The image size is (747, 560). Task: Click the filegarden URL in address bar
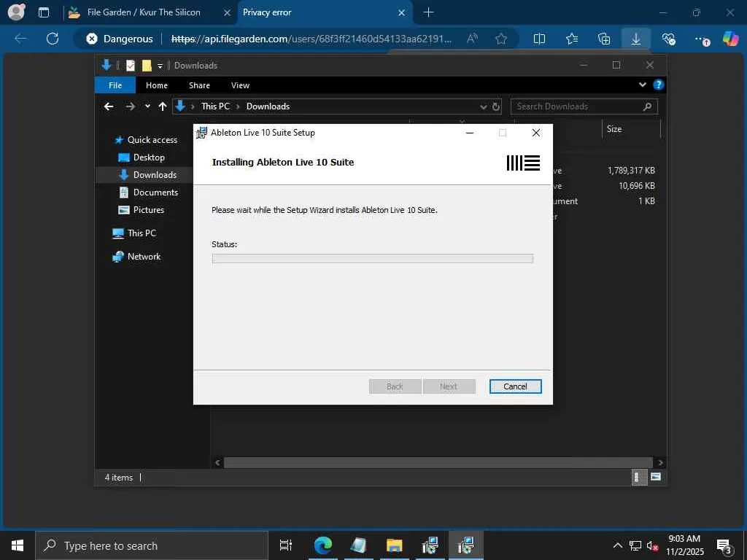[311, 39]
